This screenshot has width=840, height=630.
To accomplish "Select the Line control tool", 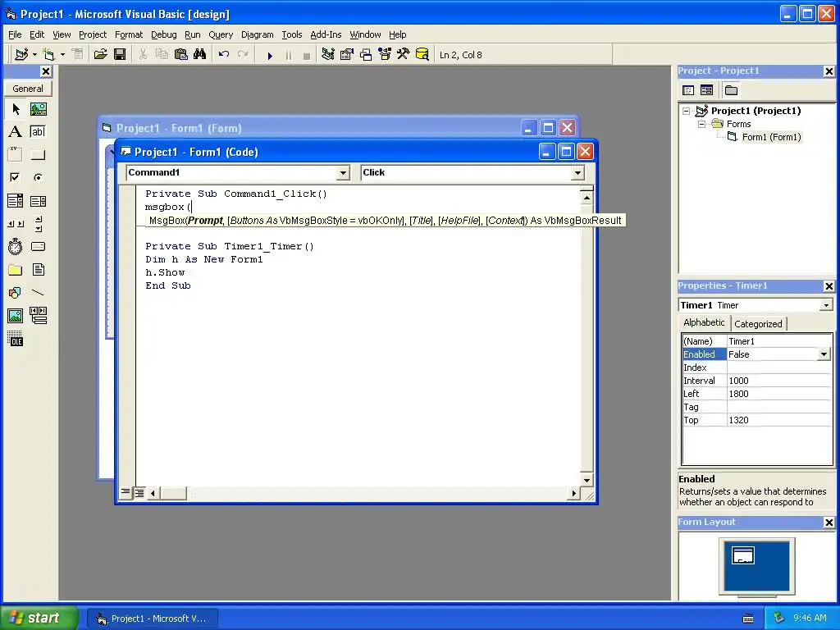I will point(38,293).
